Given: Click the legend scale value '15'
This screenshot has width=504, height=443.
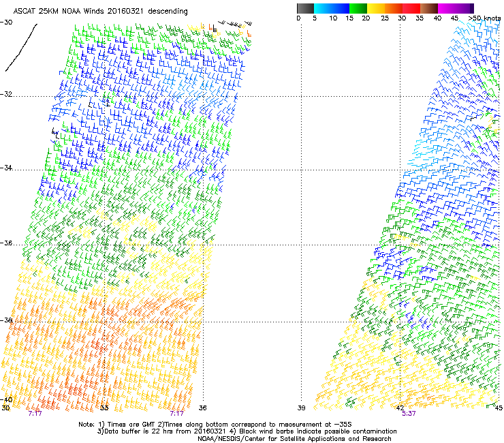Looking at the screenshot, I should [349, 18].
